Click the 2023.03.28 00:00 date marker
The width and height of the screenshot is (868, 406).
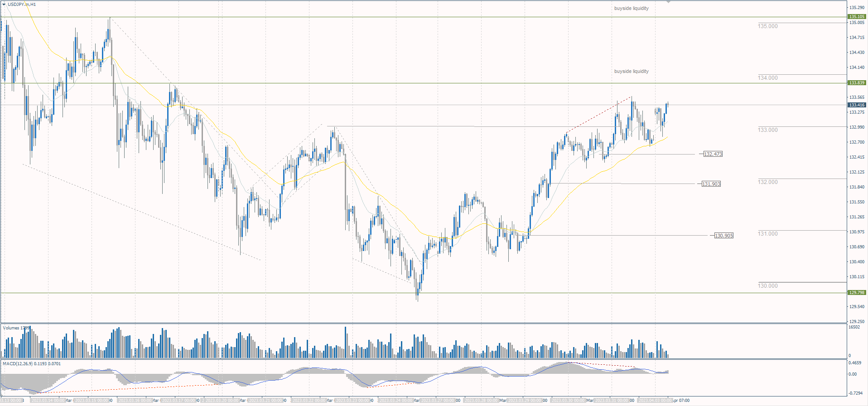pyautogui.click(x=482, y=401)
